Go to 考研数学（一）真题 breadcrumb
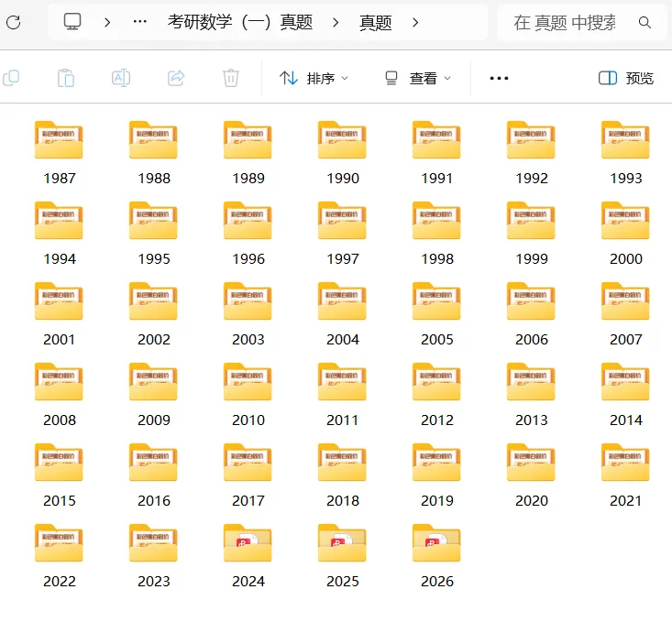Viewport: 672px width, 633px height. click(x=240, y=22)
